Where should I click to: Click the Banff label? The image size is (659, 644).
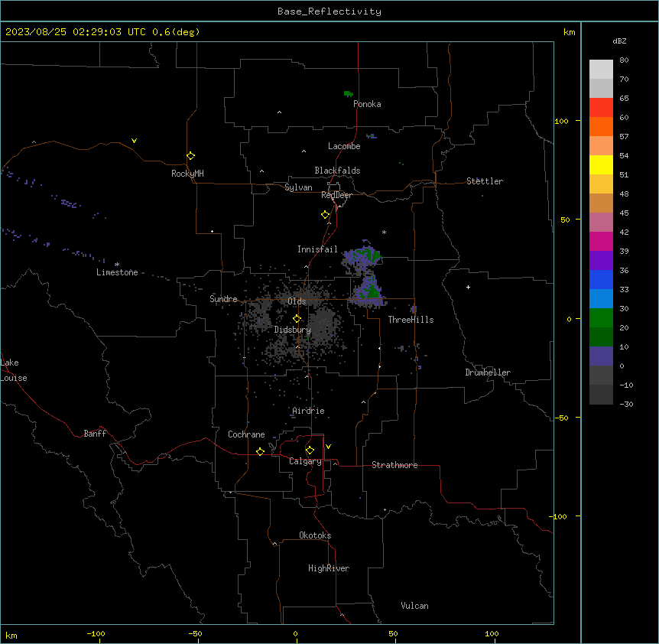95,434
